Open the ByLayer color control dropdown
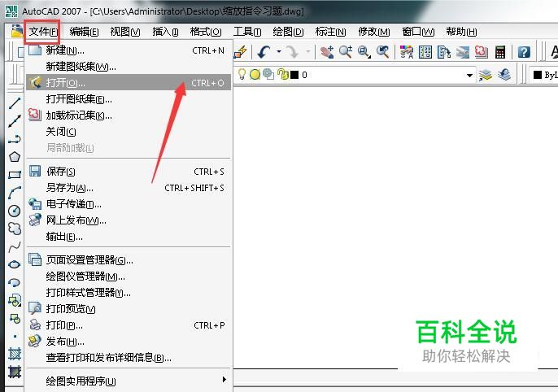The image size is (558, 392). tap(543, 75)
